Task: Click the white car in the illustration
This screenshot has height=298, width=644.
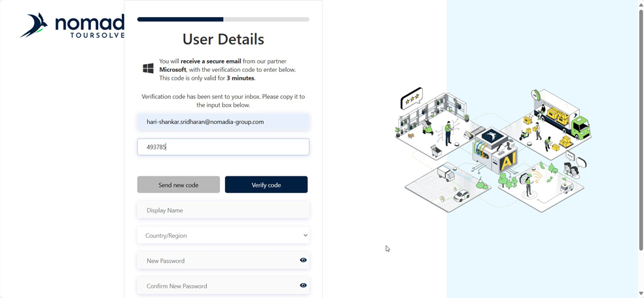Action: 461,195
